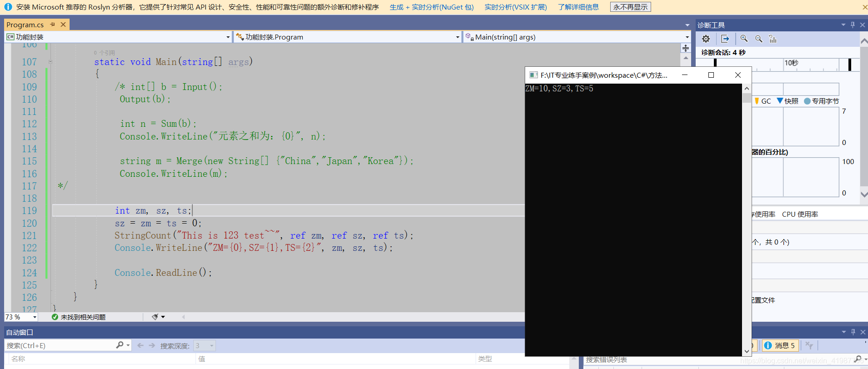The height and width of the screenshot is (369, 868).
Task: Toggle messages 5 filter button
Action: (780, 345)
